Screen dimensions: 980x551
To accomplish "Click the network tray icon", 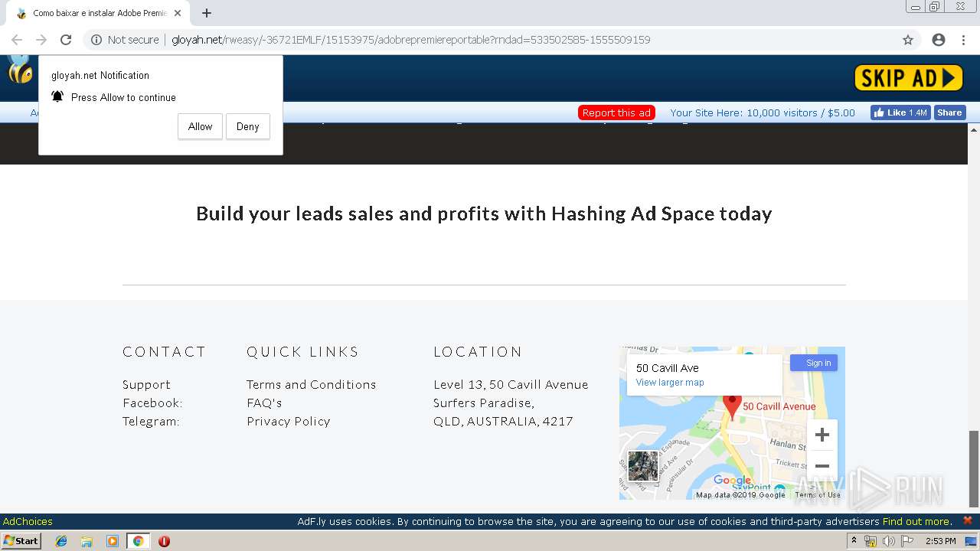I will coord(871,541).
